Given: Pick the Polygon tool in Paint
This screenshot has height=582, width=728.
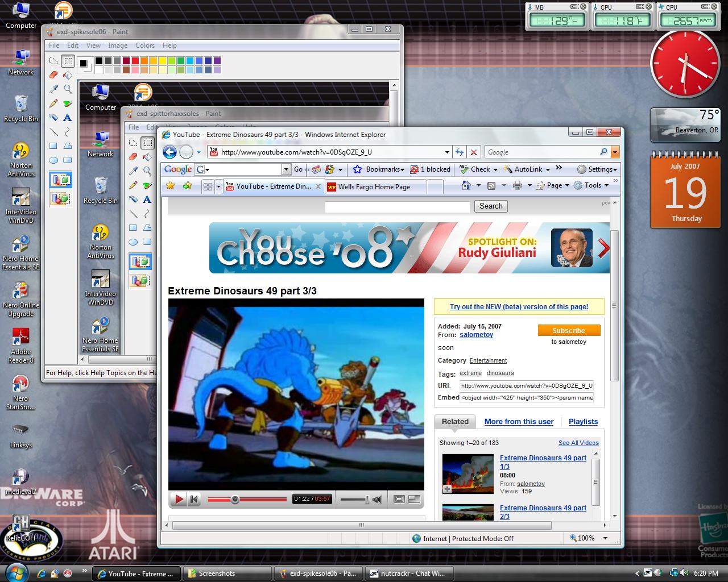Looking at the screenshot, I should [x=68, y=146].
